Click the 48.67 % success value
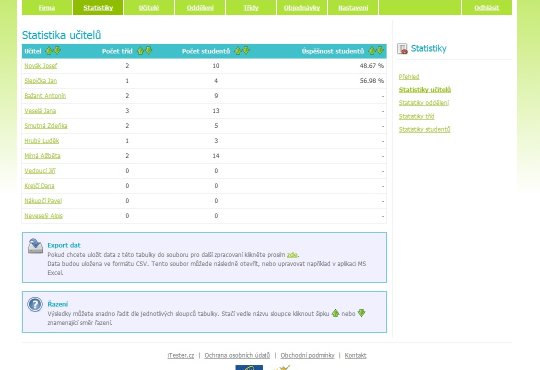Image resolution: width=540 pixels, height=370 pixels. [x=372, y=65]
